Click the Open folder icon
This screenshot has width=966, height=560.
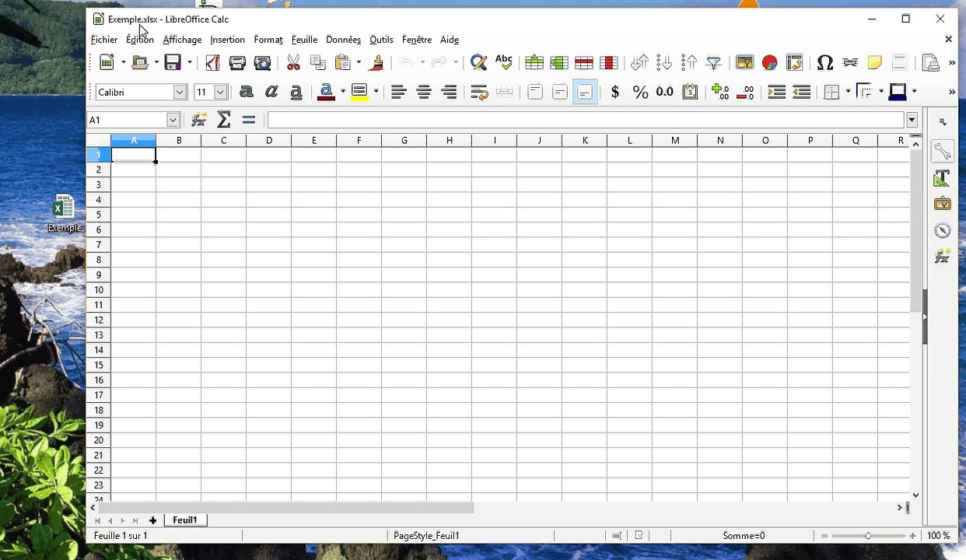(x=140, y=63)
